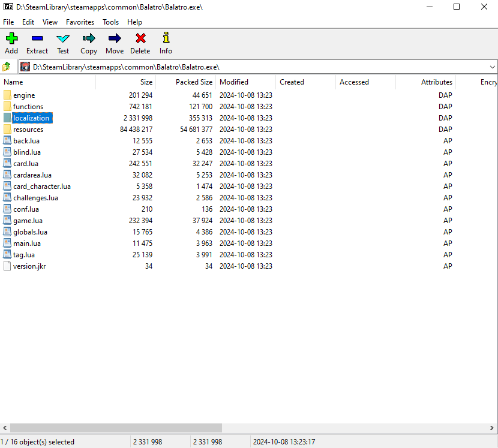Image resolution: width=498 pixels, height=448 pixels.
Task: Click the version.jkr AP attribute
Action: point(448,266)
